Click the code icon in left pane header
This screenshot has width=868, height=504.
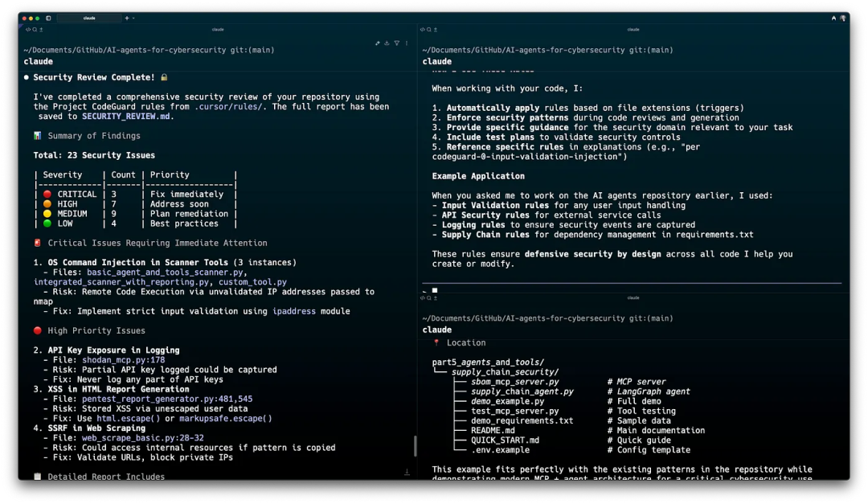(x=28, y=29)
